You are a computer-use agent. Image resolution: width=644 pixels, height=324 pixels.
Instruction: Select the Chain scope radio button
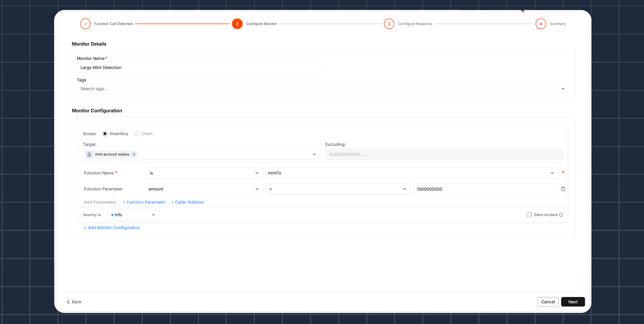(x=137, y=134)
